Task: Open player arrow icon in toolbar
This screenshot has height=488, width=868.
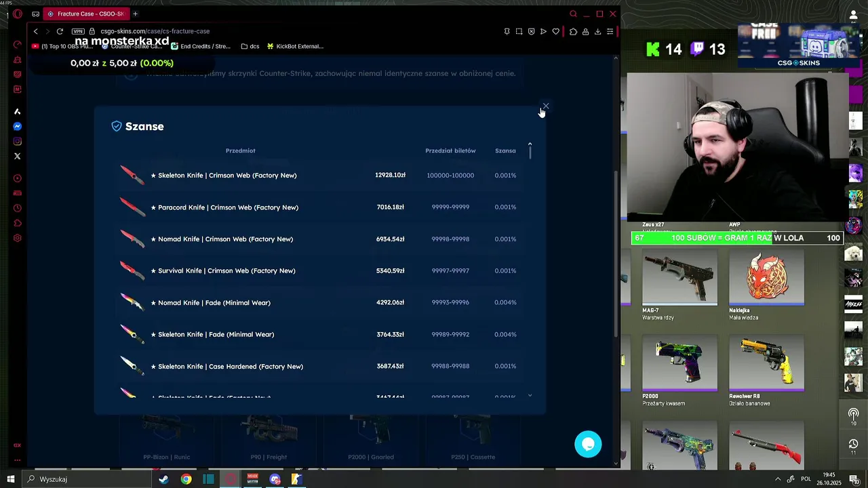Action: coord(543,31)
